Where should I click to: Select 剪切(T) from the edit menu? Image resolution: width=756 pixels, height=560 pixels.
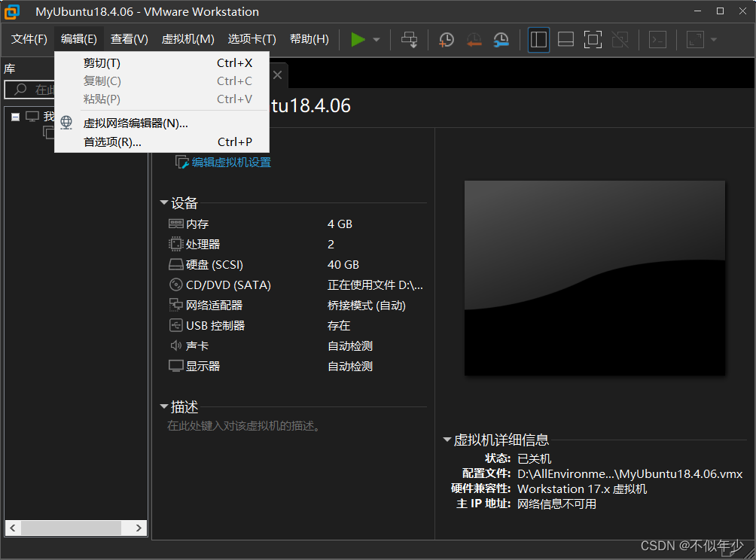click(162, 63)
